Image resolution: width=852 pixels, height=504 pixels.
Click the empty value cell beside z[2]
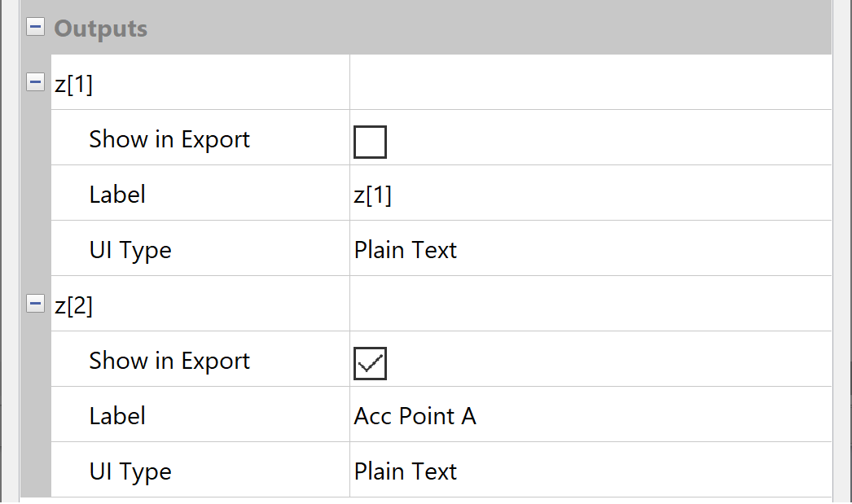point(590,305)
